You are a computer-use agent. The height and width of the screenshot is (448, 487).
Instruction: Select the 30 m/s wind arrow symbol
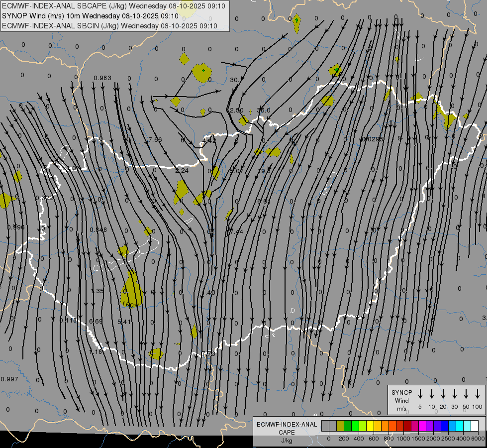pyautogui.click(x=454, y=393)
